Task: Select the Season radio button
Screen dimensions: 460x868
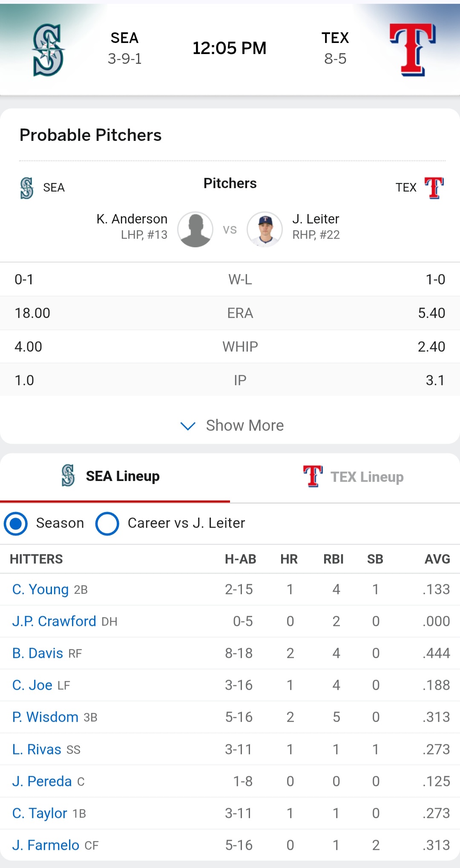Action: click(x=16, y=523)
